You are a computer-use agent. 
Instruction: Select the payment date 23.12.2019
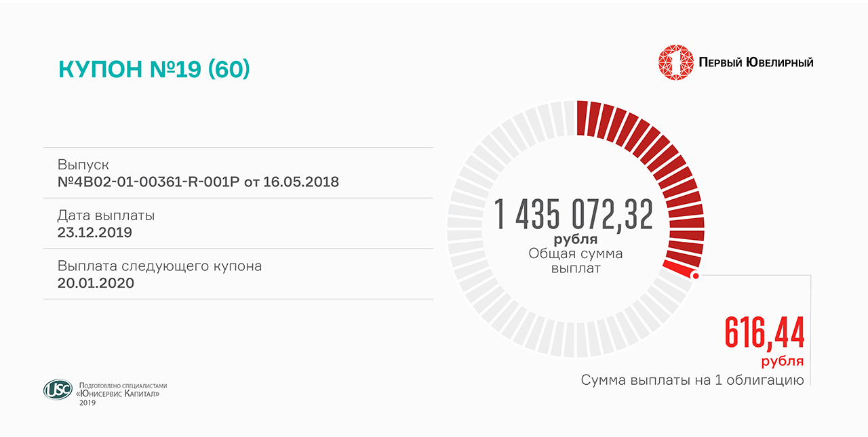tap(95, 232)
